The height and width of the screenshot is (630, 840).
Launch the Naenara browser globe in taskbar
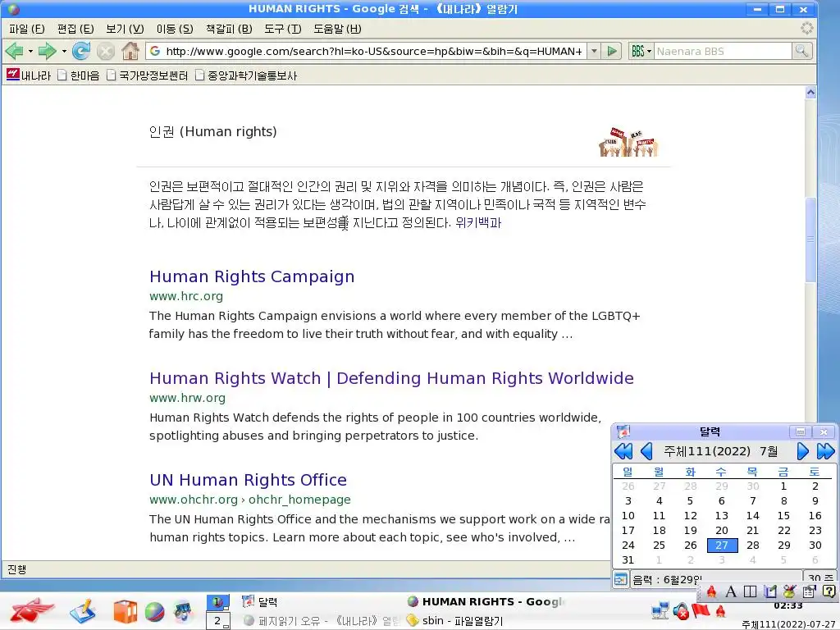[154, 612]
